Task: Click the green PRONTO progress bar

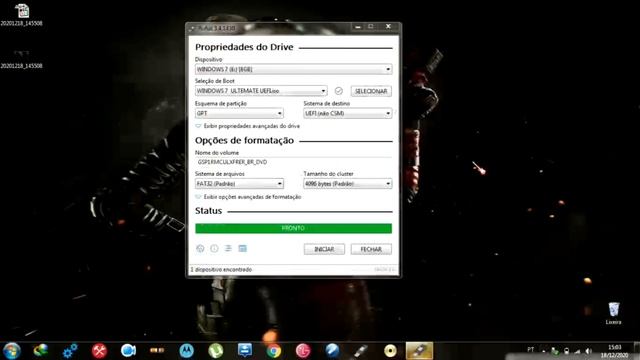Action: pyautogui.click(x=293, y=228)
